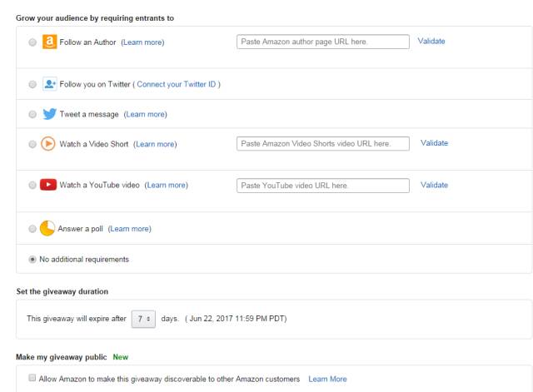The height and width of the screenshot is (392, 533).
Task: Select the Follow an Author radio button
Action: pyautogui.click(x=32, y=42)
